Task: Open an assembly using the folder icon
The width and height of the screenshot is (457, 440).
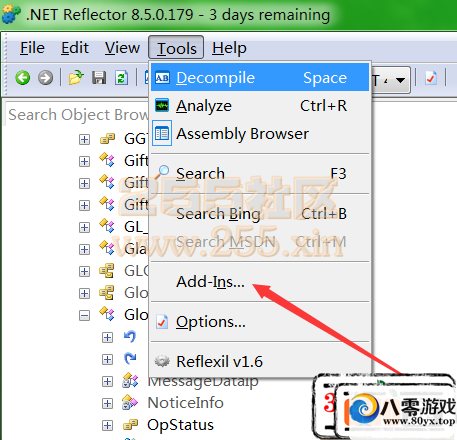Action: coord(76,78)
